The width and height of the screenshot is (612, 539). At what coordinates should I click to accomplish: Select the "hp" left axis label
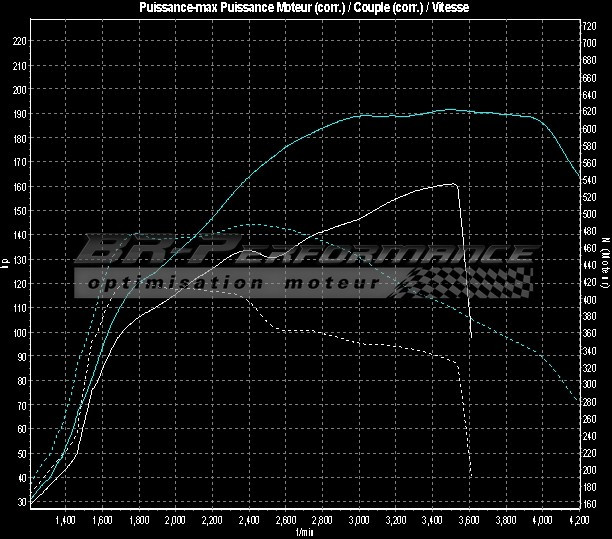(6, 262)
